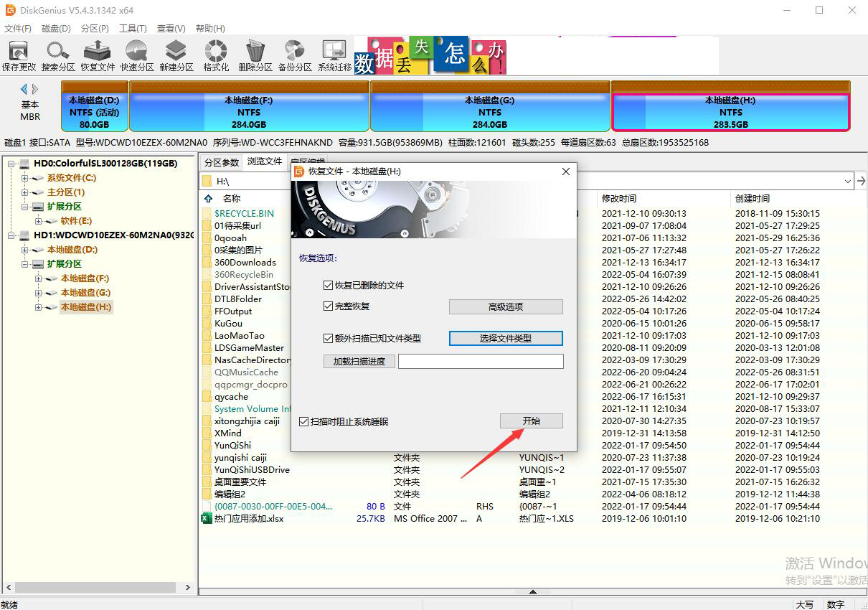Select the 本地磁盘(F:) 284.0GB partition bar
The width and height of the screenshot is (868, 610).
[249, 106]
